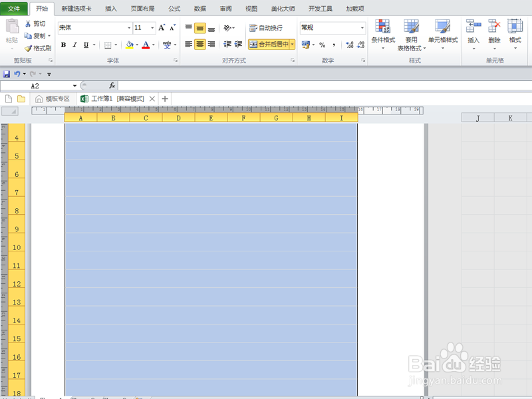Increase font size with A up icon
Image resolution: width=532 pixels, height=399 pixels.
(x=162, y=27)
